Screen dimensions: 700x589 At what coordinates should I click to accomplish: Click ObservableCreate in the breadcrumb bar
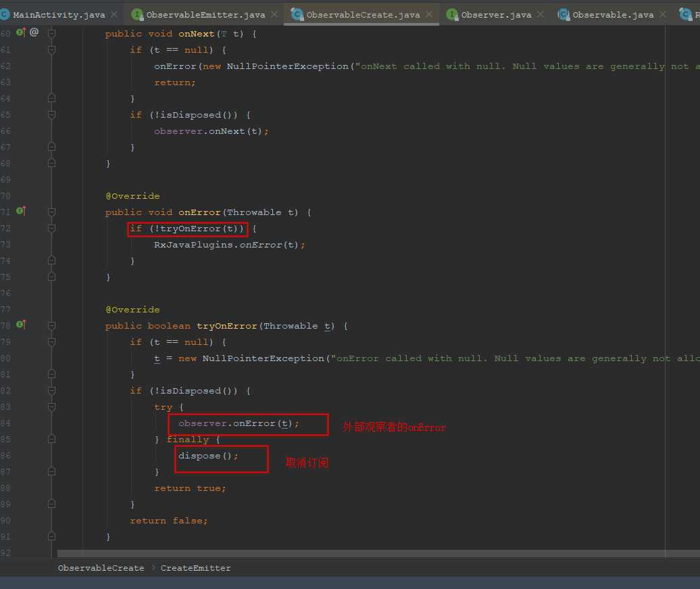101,568
